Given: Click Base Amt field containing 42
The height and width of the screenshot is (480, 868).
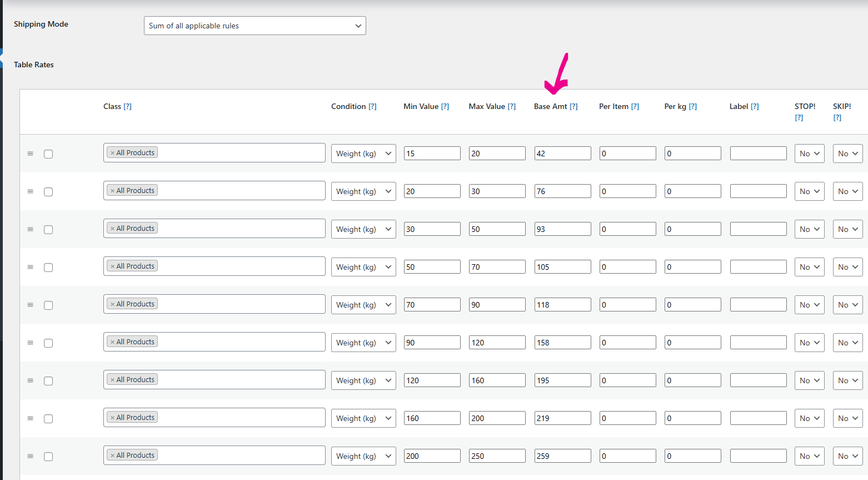Looking at the screenshot, I should [562, 154].
